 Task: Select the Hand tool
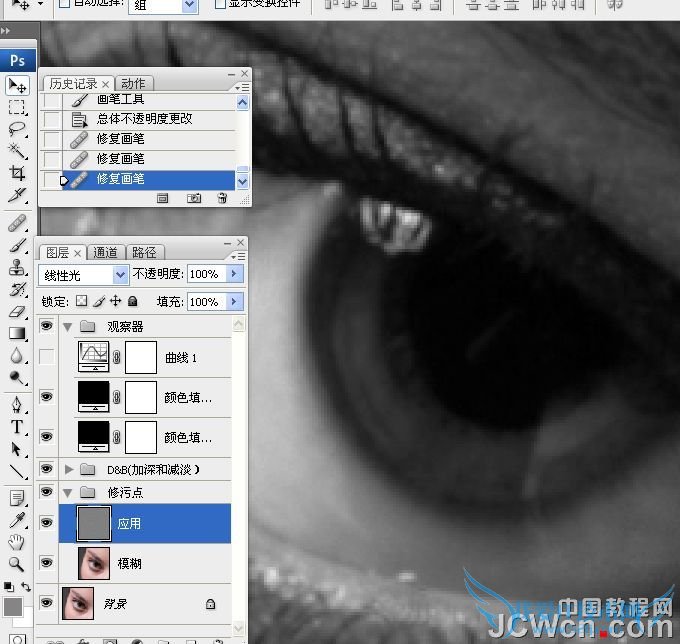[x=17, y=542]
